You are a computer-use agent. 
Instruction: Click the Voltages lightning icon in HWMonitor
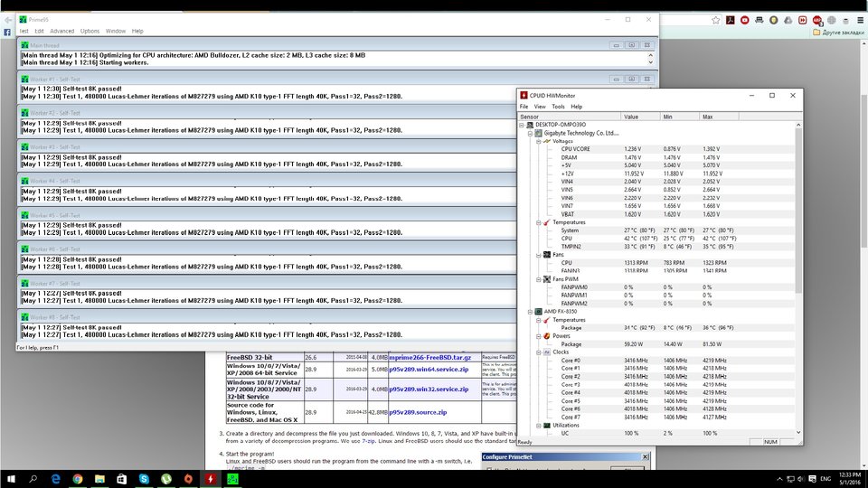click(546, 141)
